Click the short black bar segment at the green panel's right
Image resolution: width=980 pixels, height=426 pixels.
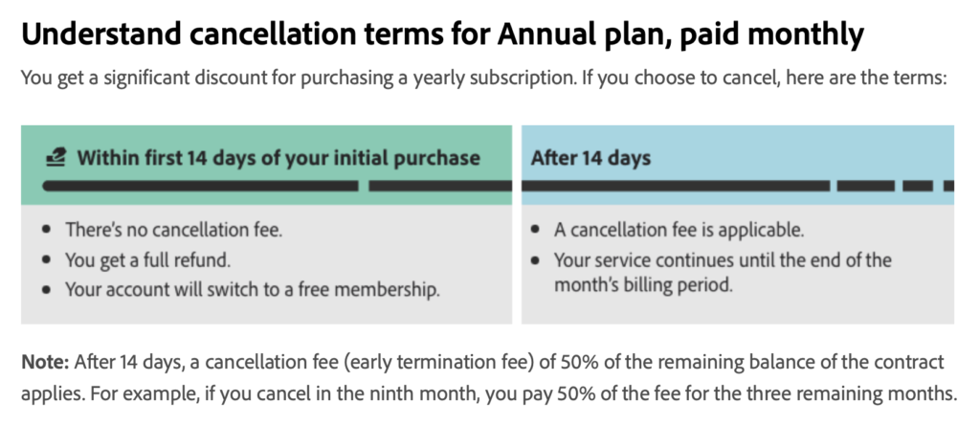point(439,186)
